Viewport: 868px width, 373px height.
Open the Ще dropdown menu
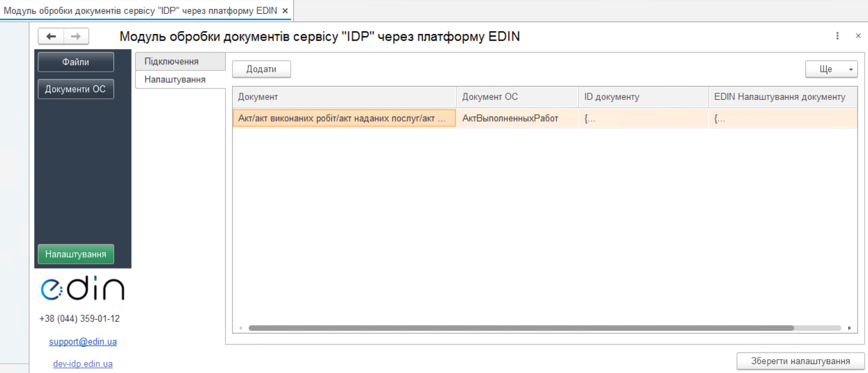click(831, 69)
